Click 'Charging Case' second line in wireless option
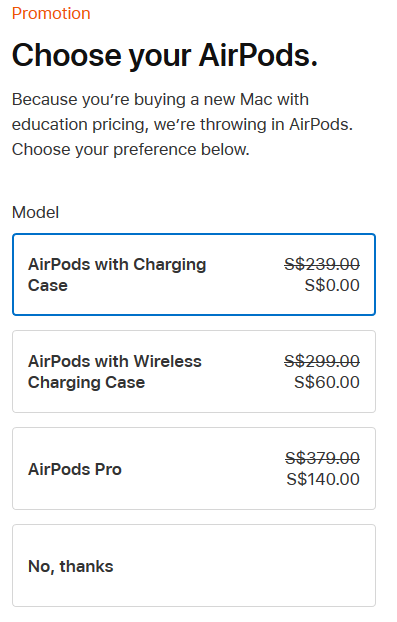Screen dimensions: 397x622 (86, 383)
